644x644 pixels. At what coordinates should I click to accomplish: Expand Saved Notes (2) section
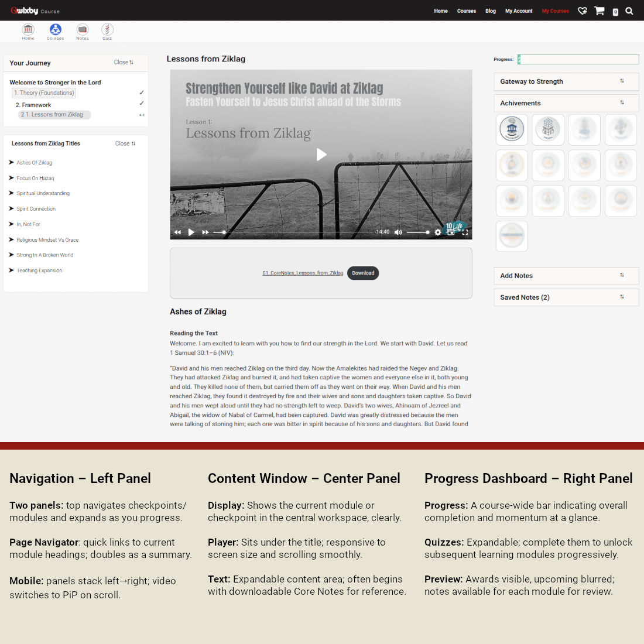click(x=622, y=297)
